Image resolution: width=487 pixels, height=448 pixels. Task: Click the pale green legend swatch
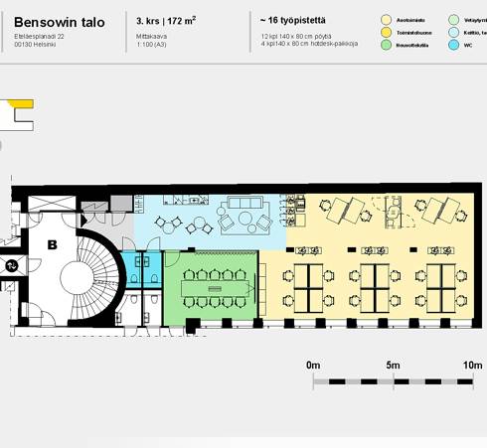point(453,20)
